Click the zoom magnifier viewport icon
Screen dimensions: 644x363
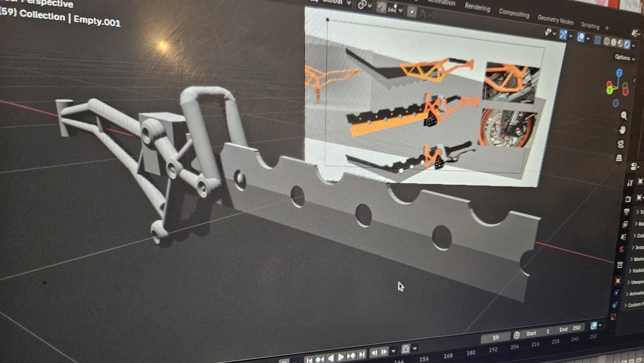point(624,115)
